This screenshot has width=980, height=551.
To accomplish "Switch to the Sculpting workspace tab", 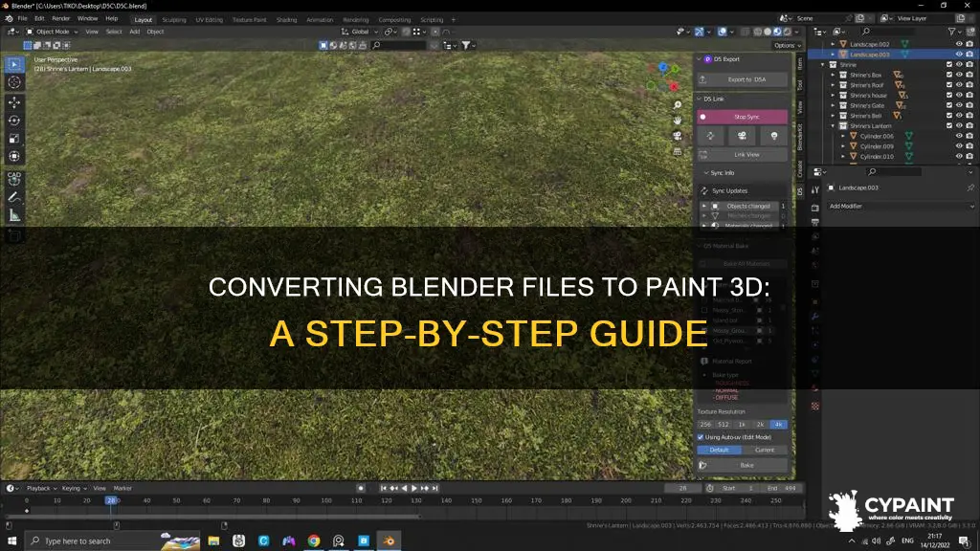I will [x=174, y=20].
